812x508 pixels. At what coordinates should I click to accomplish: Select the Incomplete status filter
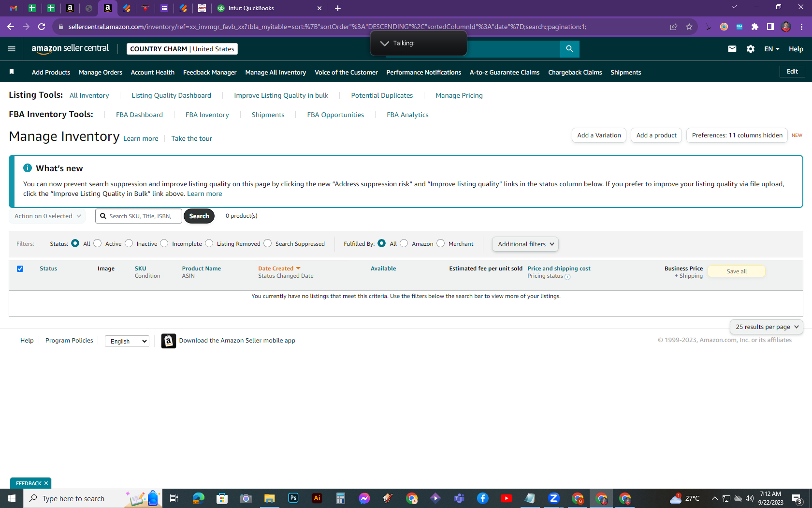[x=164, y=243]
